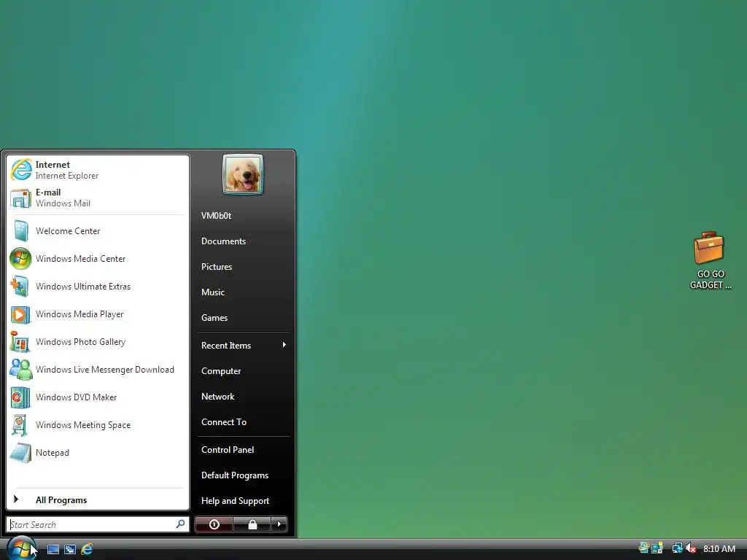Open Control Panel from Start menu
The image size is (747, 560).
tap(228, 450)
